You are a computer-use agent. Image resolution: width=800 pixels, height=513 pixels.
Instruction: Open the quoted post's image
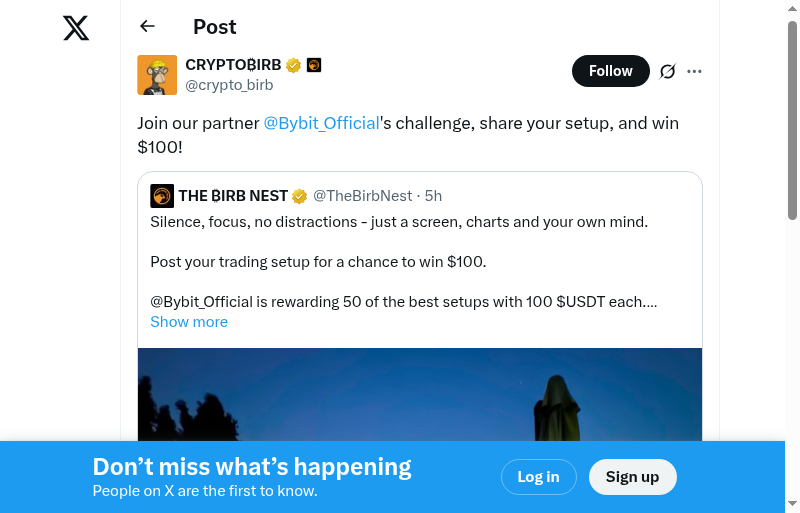(x=420, y=394)
